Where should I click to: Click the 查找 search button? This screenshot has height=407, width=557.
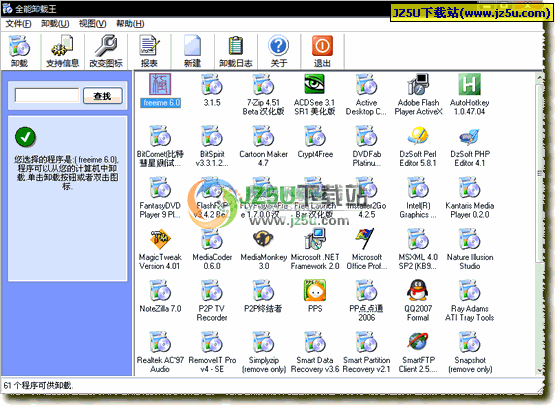(x=103, y=96)
